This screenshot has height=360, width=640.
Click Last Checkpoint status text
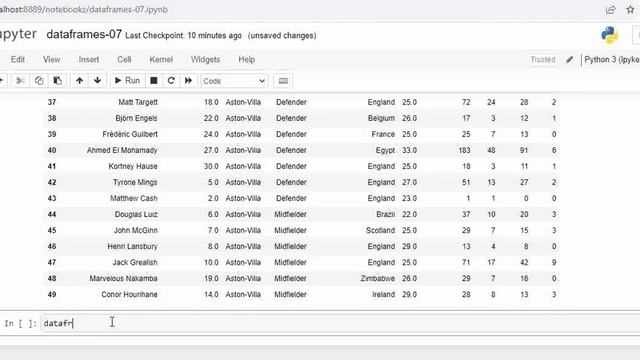183,36
